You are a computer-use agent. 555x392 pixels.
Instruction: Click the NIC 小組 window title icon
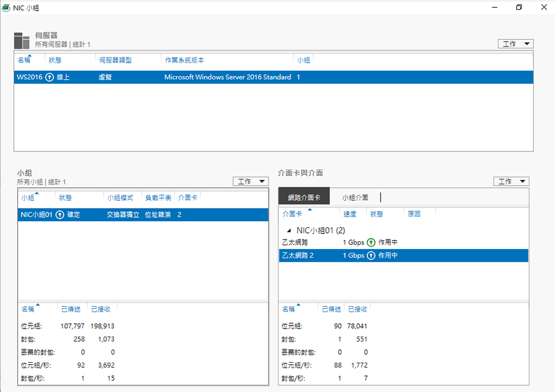pos(6,7)
